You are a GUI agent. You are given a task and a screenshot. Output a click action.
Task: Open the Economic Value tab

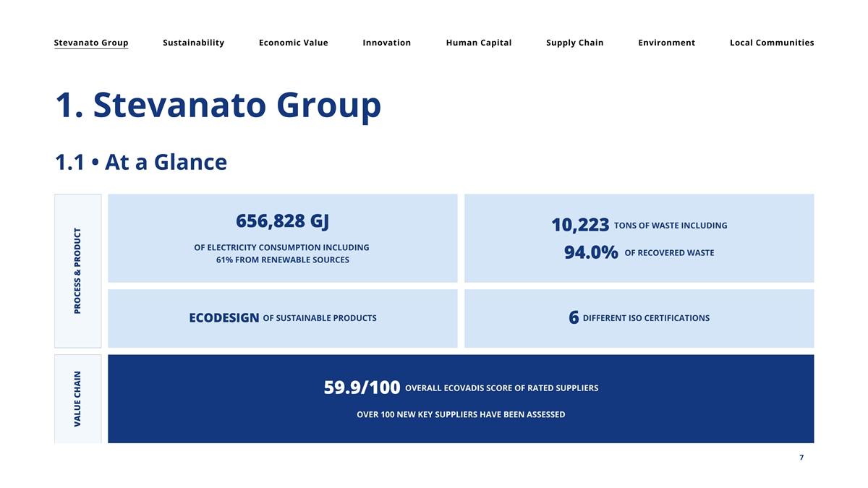[x=293, y=43]
